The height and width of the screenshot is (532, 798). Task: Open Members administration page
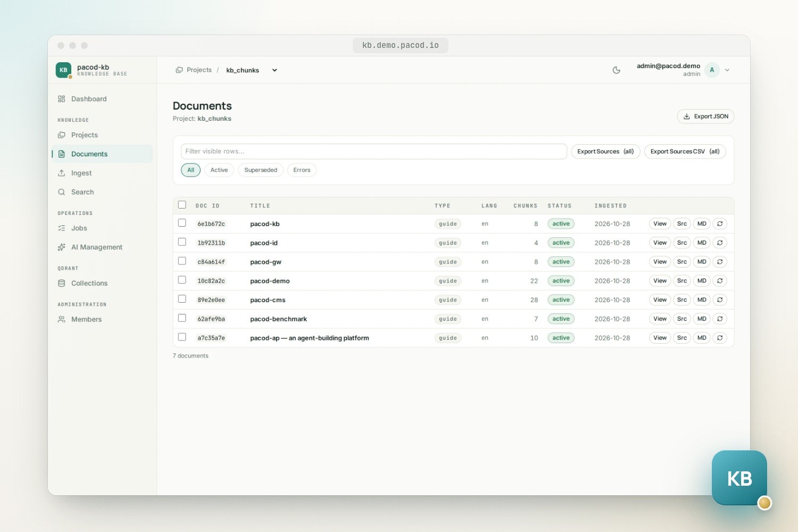click(102, 319)
